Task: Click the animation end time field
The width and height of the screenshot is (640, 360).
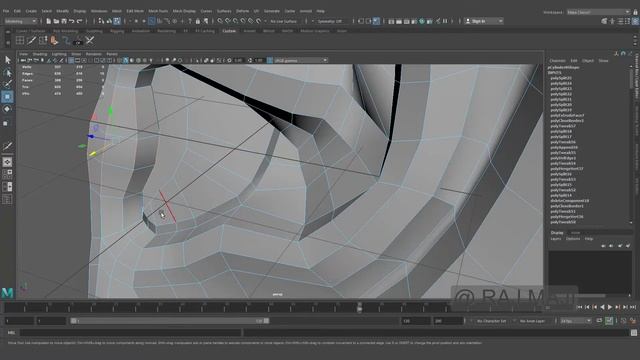Action: pos(448,321)
